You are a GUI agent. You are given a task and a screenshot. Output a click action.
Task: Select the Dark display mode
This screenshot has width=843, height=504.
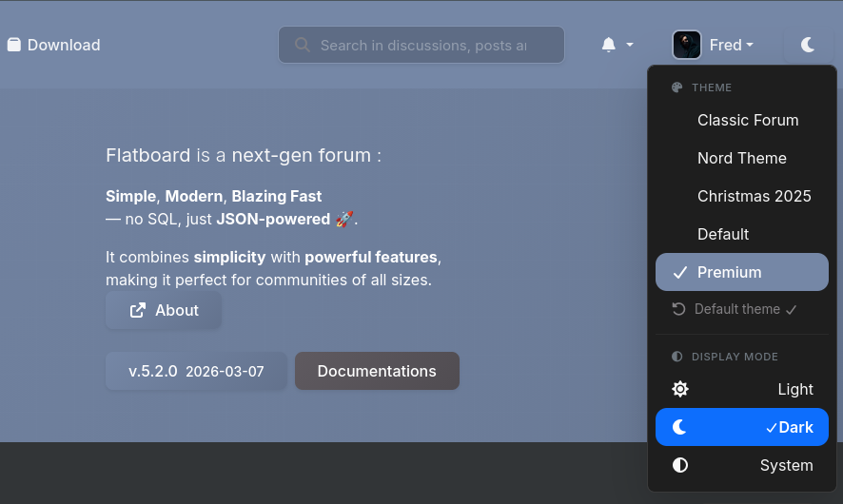[742, 427]
